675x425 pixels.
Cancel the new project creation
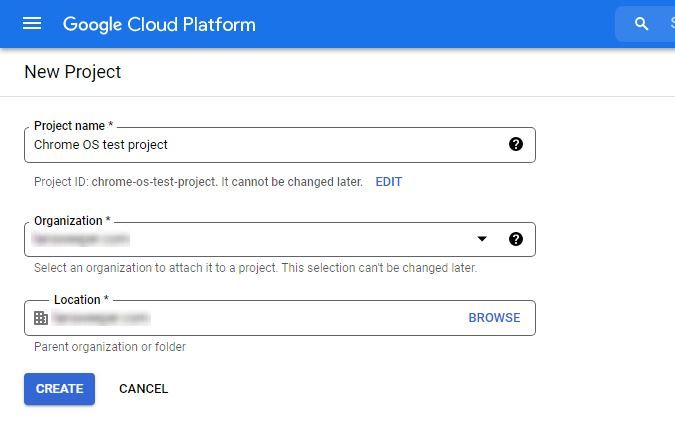[143, 389]
